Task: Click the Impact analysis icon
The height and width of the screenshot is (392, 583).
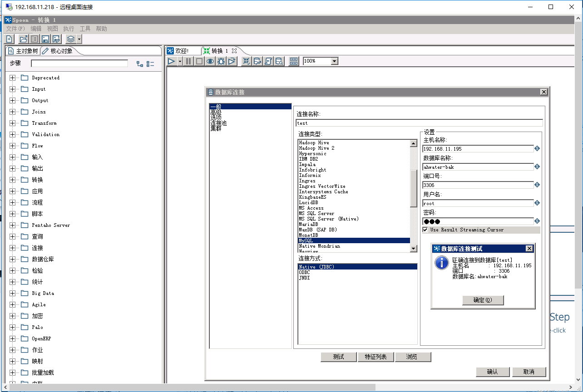Action: (257, 61)
